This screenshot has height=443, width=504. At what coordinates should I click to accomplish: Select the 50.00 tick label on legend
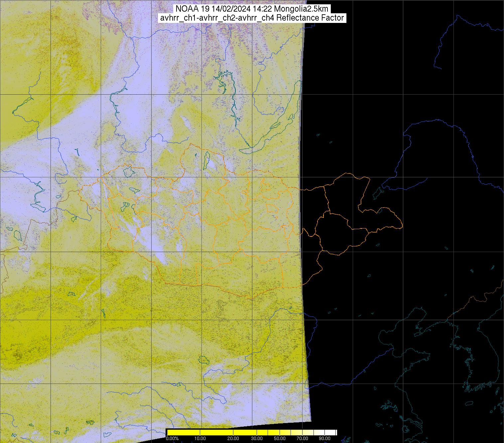click(x=279, y=439)
